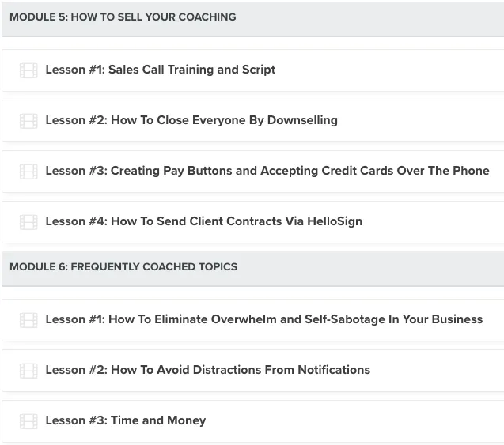Click the video icon beside Sales Call Training

click(x=28, y=70)
